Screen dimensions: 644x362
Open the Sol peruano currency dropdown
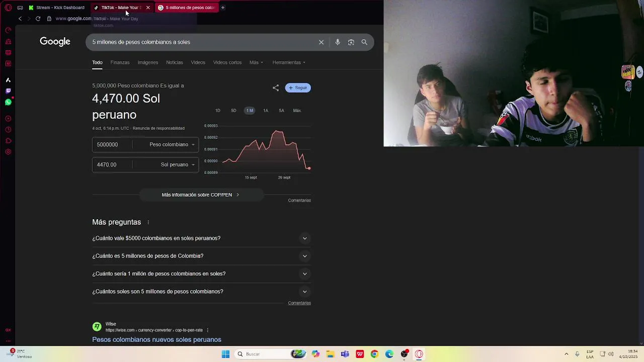(177, 164)
